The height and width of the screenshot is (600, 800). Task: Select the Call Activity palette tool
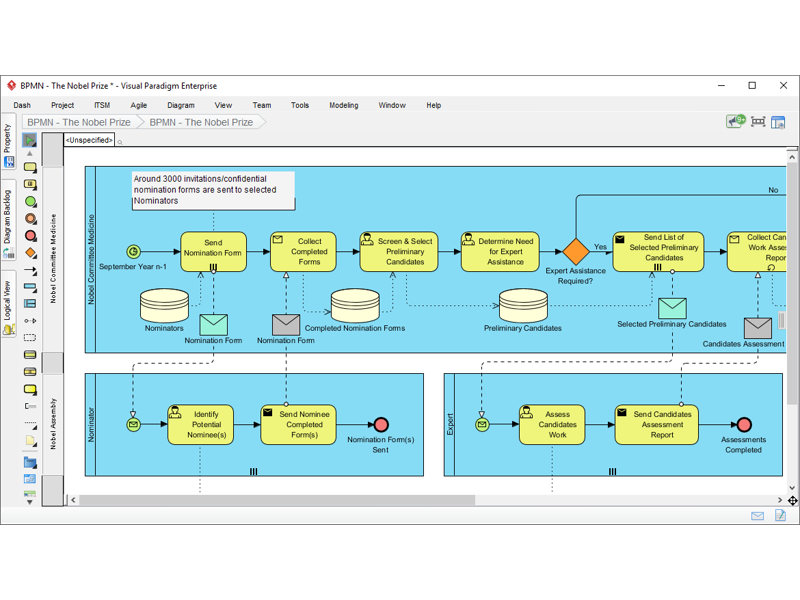click(30, 389)
